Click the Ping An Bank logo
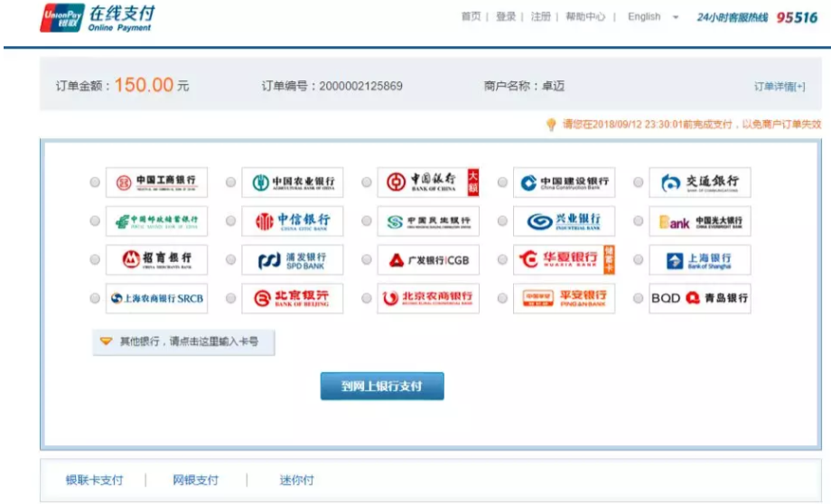 564,298
